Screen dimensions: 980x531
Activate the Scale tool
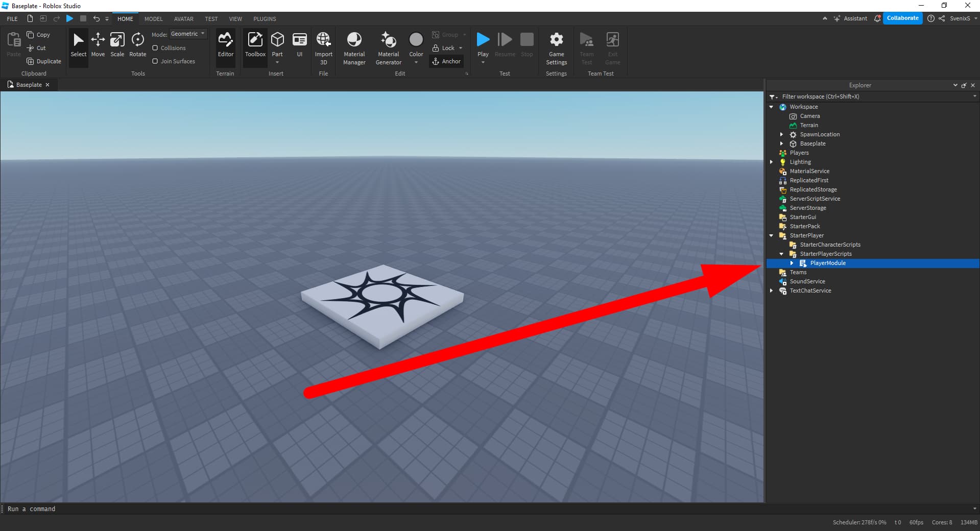(117, 46)
